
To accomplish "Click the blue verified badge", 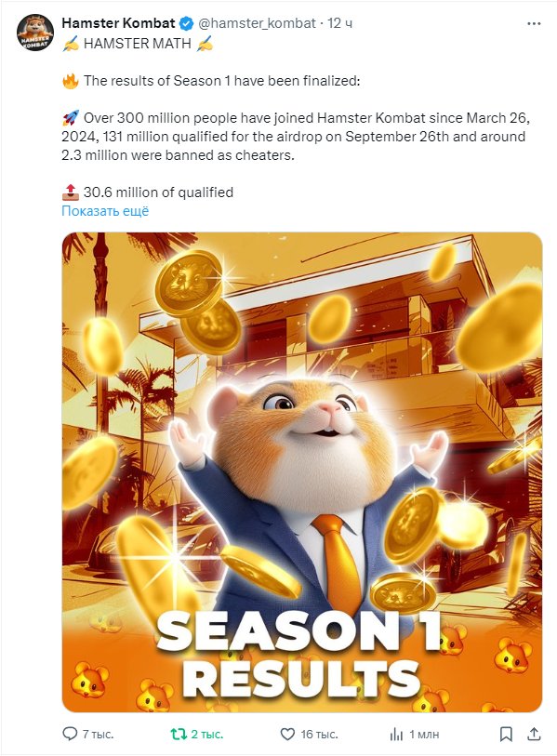I will pos(187,23).
